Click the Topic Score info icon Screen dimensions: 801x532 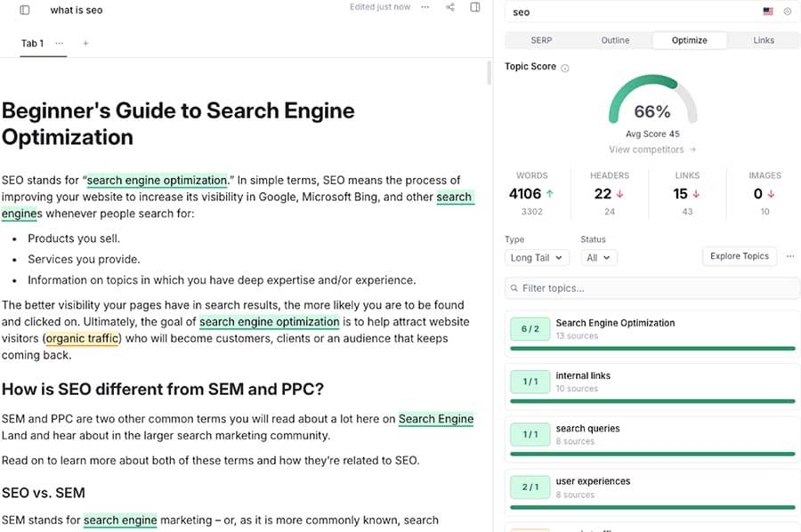pos(565,68)
